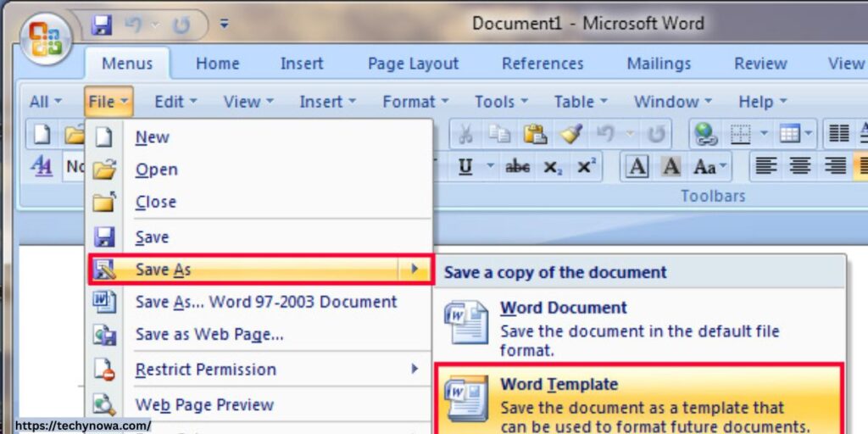868x434 pixels.
Task: Click the Character Border A icon
Action: point(637,166)
